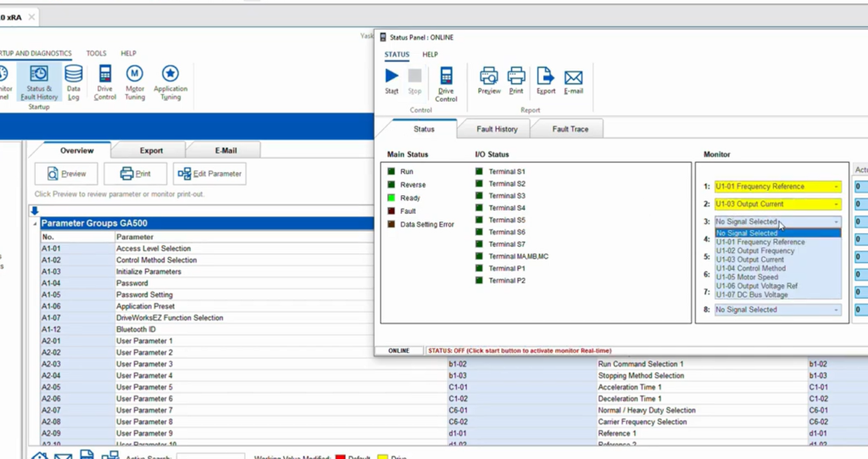The image size is (868, 459).
Task: Open the Data Log tool
Action: pyautogui.click(x=74, y=81)
